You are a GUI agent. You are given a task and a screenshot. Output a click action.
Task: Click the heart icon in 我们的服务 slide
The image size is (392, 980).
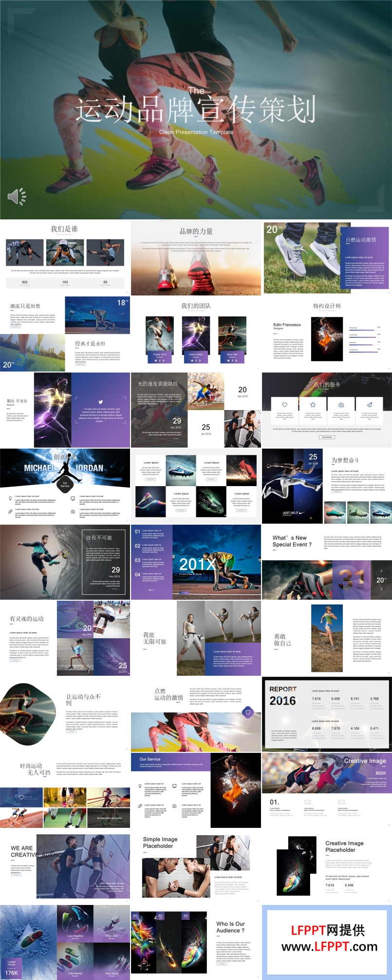point(285,405)
